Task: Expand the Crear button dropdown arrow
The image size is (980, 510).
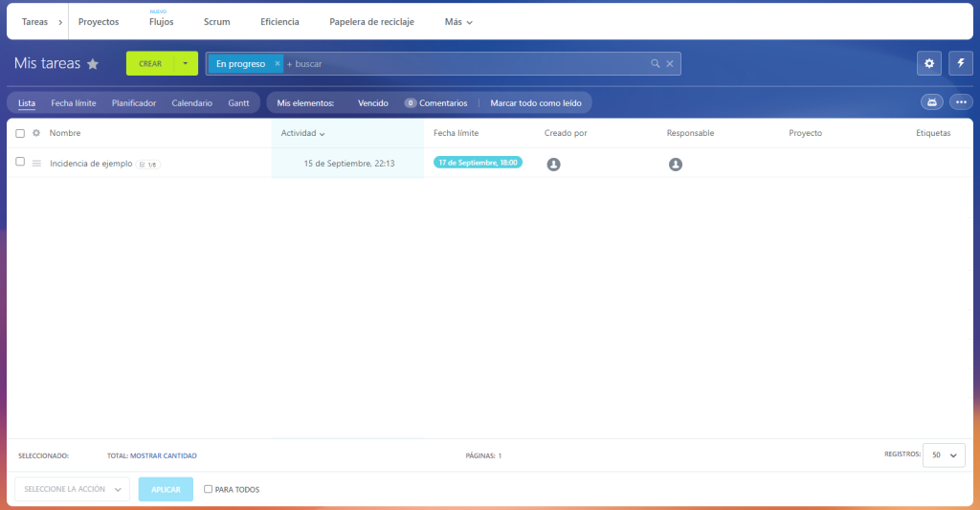Action: [x=186, y=64]
